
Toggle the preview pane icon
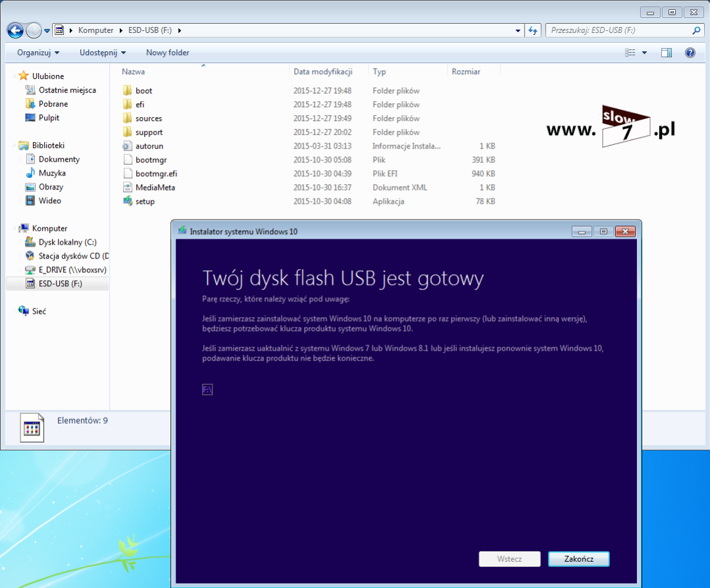pyautogui.click(x=666, y=53)
